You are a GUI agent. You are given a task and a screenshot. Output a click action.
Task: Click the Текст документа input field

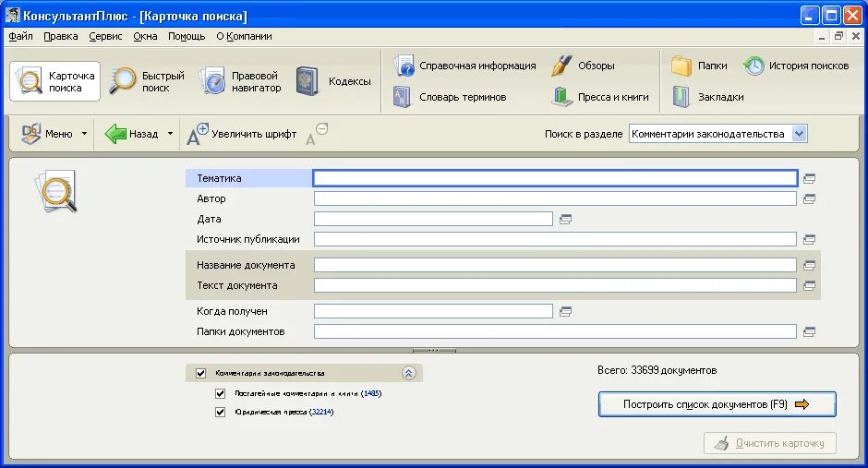pyautogui.click(x=555, y=285)
